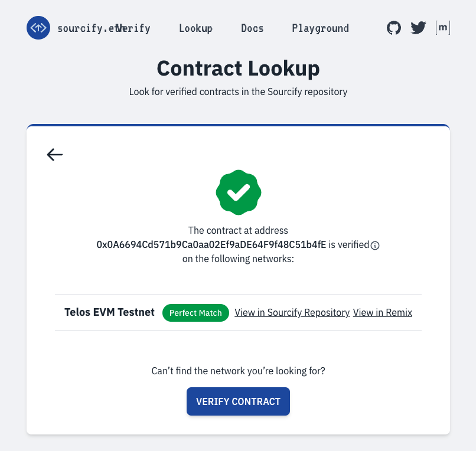Go back using the left arrow
The height and width of the screenshot is (451, 476).
(55, 155)
